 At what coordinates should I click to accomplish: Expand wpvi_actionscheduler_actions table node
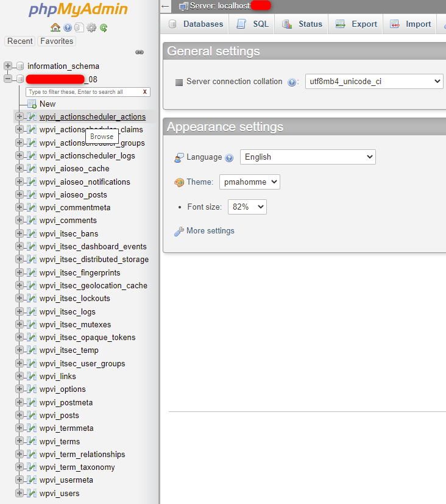19,116
